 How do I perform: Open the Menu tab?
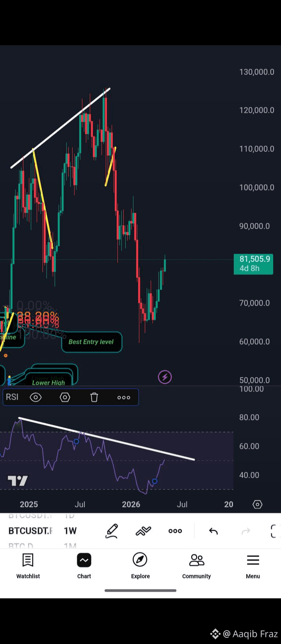253,566
